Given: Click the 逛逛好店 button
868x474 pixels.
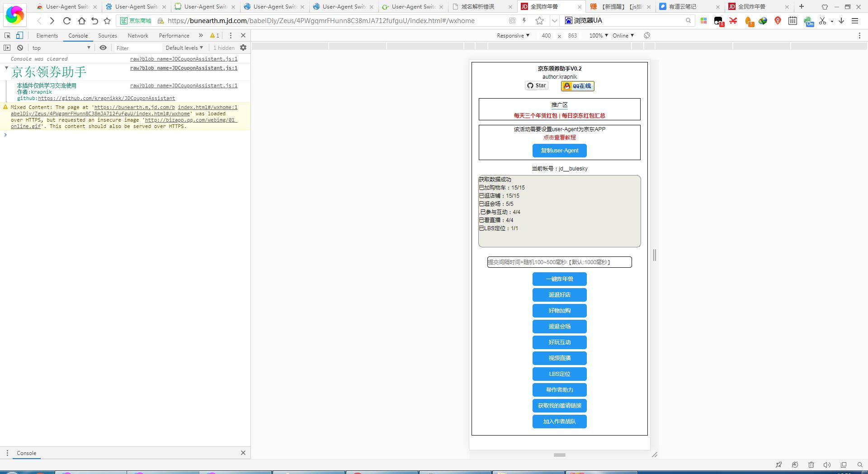Looking at the screenshot, I should [x=560, y=295].
